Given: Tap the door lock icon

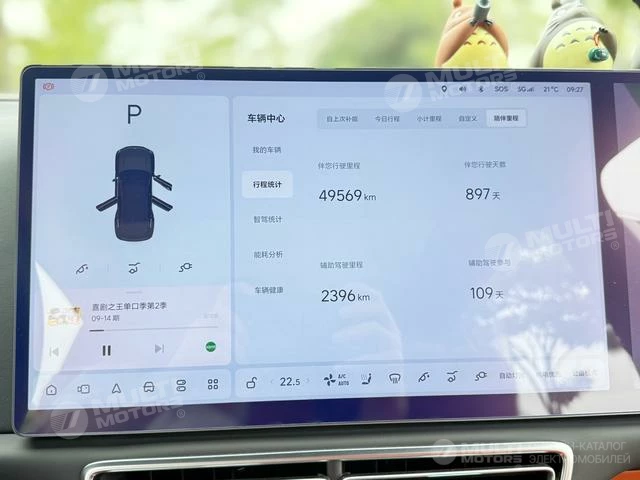Looking at the screenshot, I should (253, 382).
